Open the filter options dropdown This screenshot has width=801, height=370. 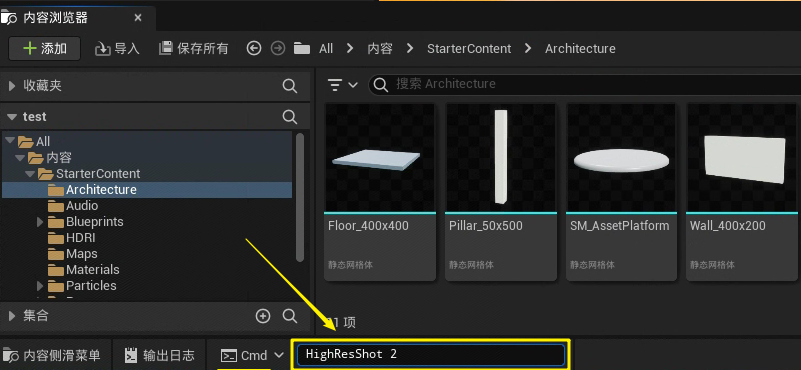coord(342,84)
